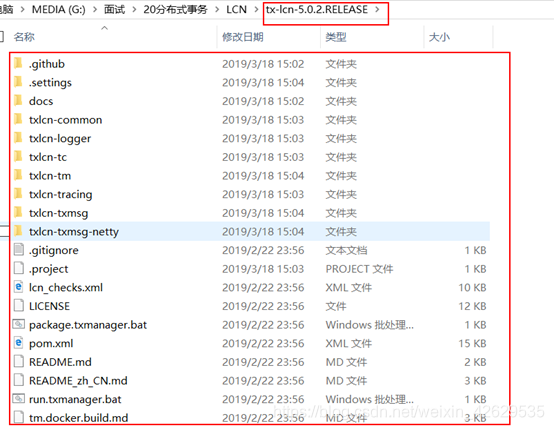The width and height of the screenshot is (554, 430).
Task: Click the txlcn-logger folder icon
Action: [18, 138]
